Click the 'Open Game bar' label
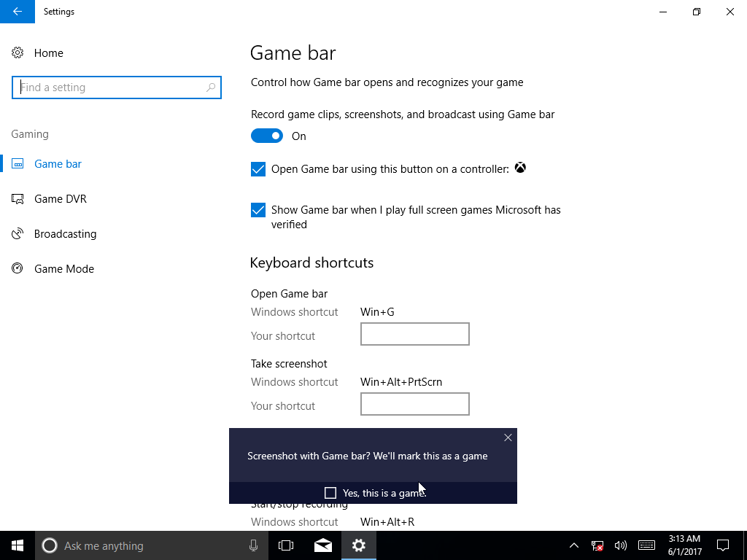747x560 pixels. point(289,294)
